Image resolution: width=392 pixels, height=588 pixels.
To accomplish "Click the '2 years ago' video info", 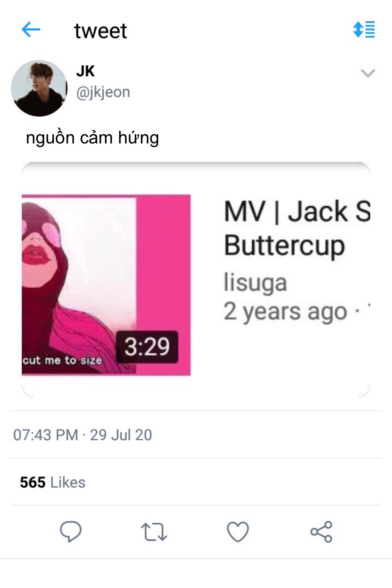I will pyautogui.click(x=285, y=312).
